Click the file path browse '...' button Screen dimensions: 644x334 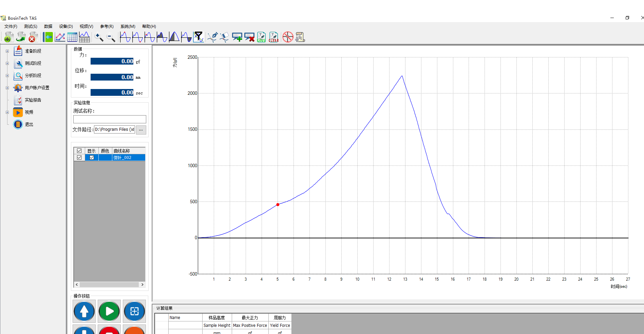141,130
